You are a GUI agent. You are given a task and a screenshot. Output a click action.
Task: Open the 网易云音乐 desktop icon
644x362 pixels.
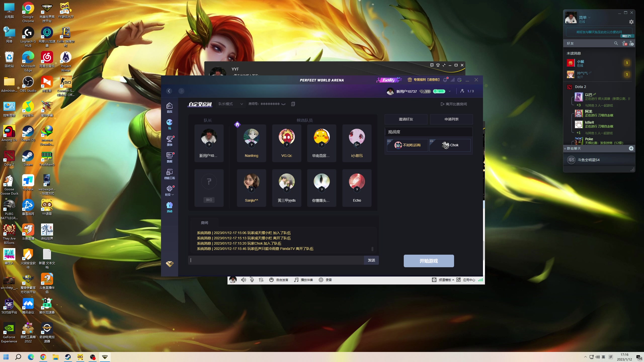click(x=47, y=60)
